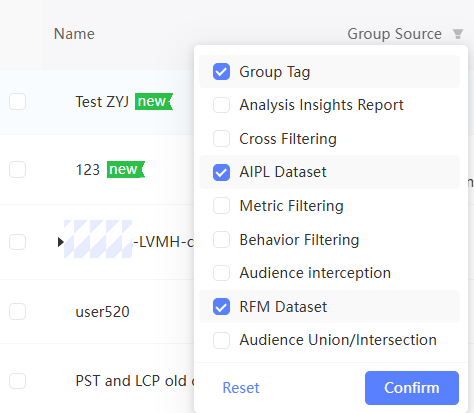The image size is (474, 413).
Task: Open the Group Source filter funnel icon
Action: tap(458, 34)
